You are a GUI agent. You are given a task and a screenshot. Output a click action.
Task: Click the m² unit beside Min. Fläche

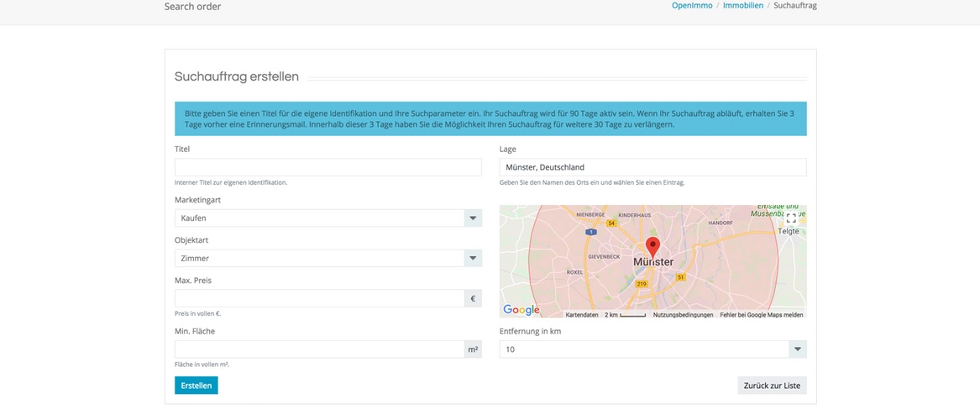(x=473, y=349)
